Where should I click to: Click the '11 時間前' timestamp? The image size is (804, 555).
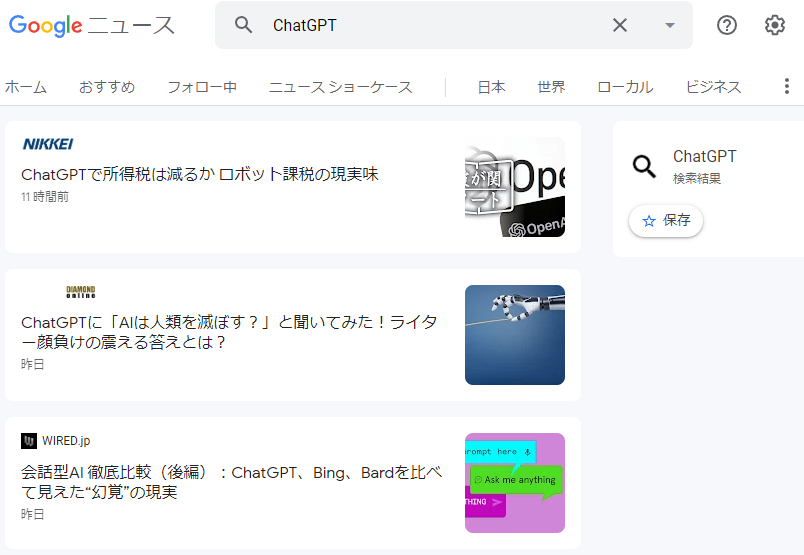[45, 197]
